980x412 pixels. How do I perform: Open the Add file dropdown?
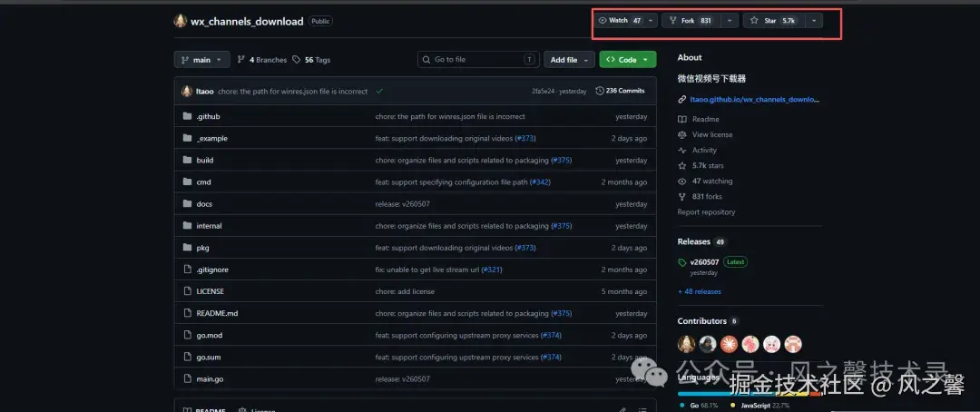569,59
